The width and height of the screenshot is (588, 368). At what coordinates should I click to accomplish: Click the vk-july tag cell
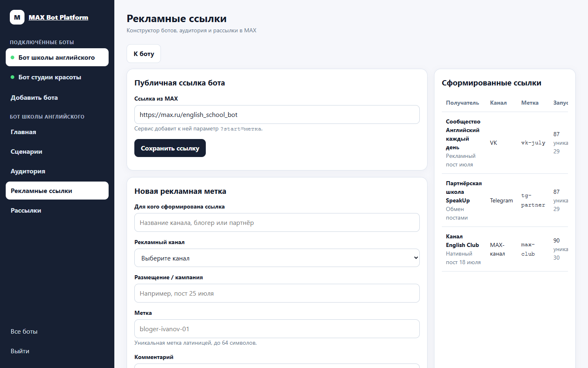pos(533,143)
